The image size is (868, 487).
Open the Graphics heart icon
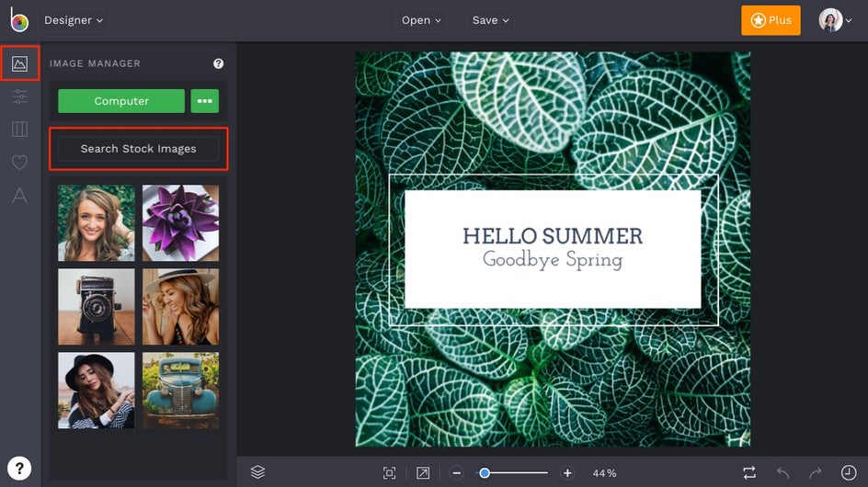coord(19,162)
